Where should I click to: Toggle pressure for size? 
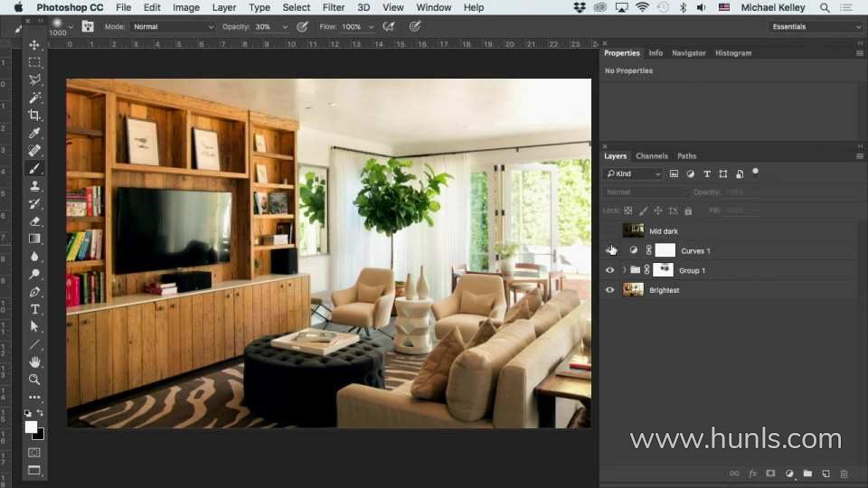[x=415, y=26]
